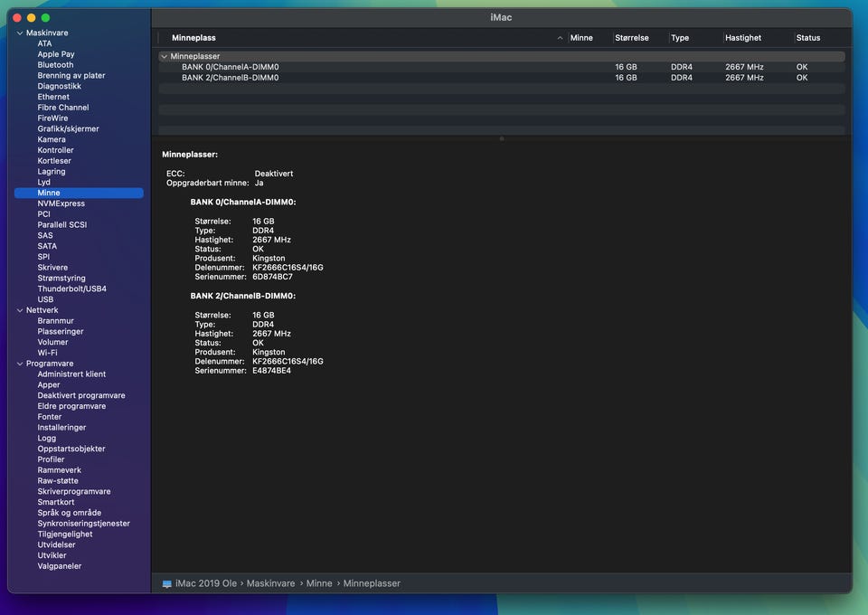Collapse the Maskinvare sidebar section
Viewport: 868px width, 615px height.
pyautogui.click(x=20, y=33)
